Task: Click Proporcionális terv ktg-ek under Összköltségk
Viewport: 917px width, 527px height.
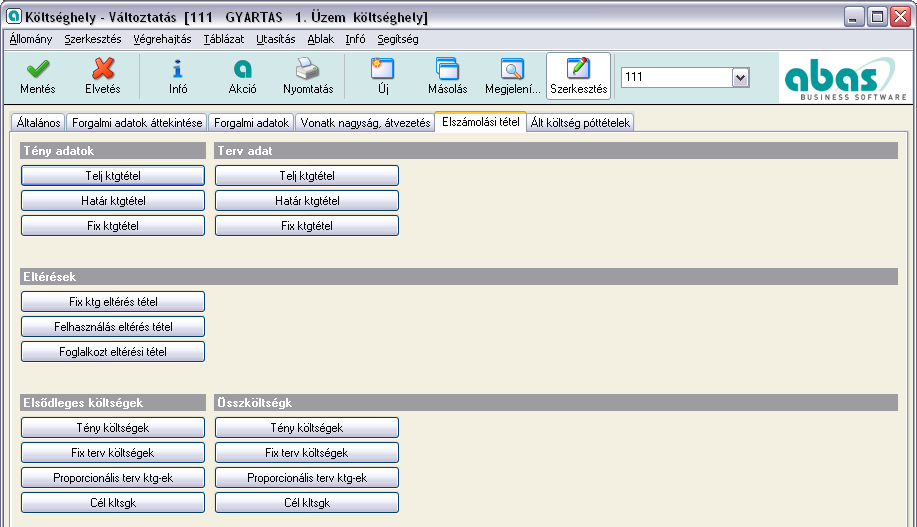Action: [x=307, y=478]
